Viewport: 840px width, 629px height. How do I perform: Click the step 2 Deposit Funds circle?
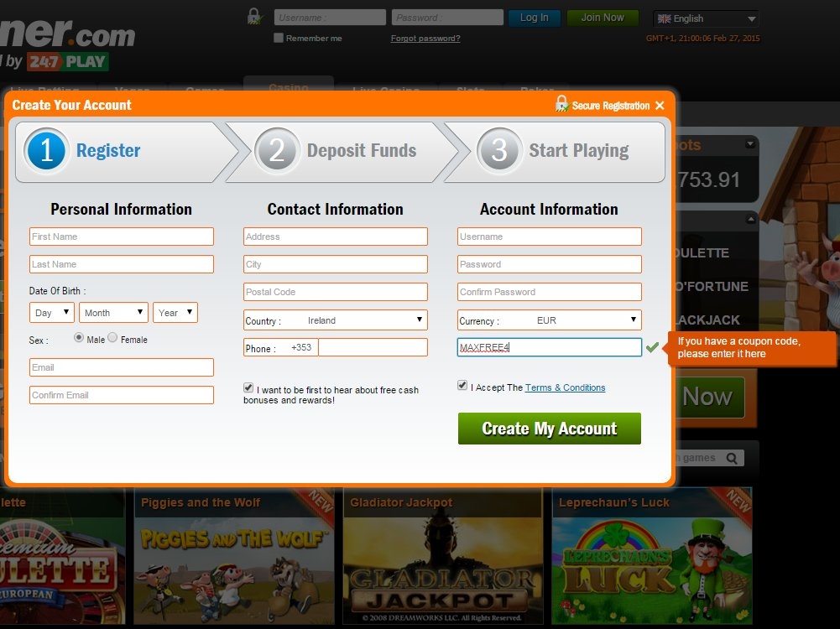click(277, 151)
